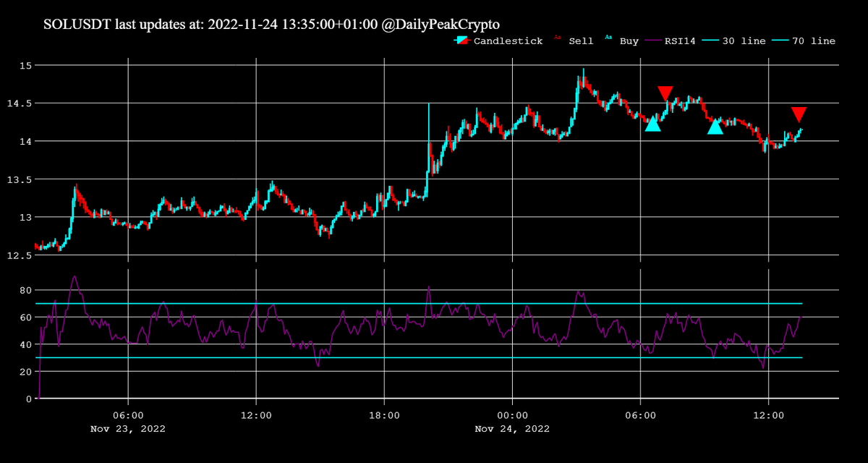Click the Nov 24, 2022 date label
The height and width of the screenshot is (463, 868).
[512, 429]
